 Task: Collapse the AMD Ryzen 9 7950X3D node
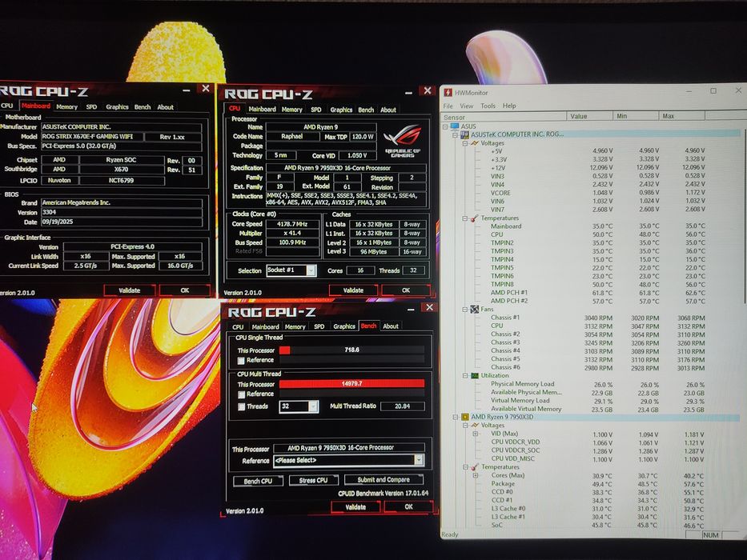tap(456, 417)
